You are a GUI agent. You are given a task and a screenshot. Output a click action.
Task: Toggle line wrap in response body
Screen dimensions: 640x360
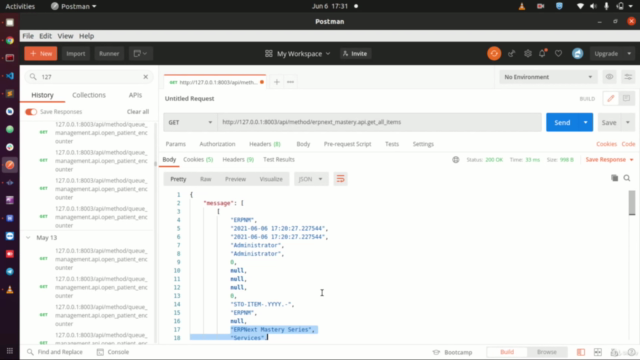click(340, 179)
